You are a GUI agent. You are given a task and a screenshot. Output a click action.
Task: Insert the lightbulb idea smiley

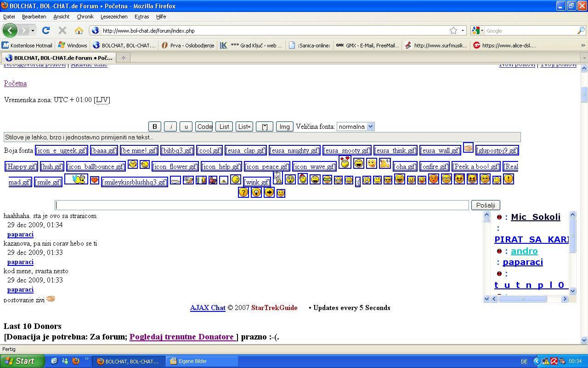pos(256,192)
